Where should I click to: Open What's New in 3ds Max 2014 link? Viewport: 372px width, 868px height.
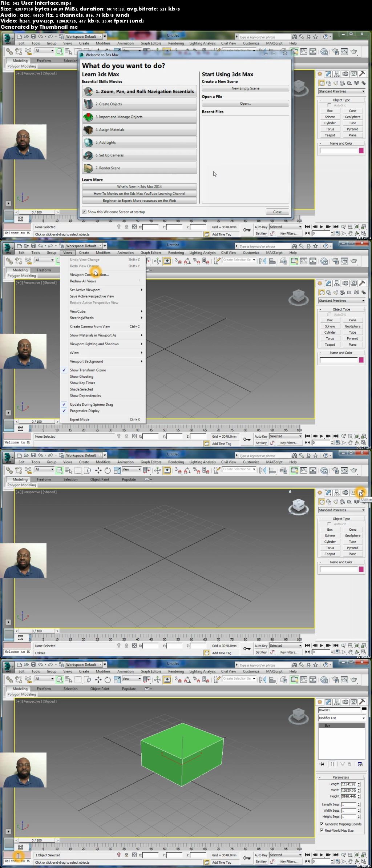[139, 186]
